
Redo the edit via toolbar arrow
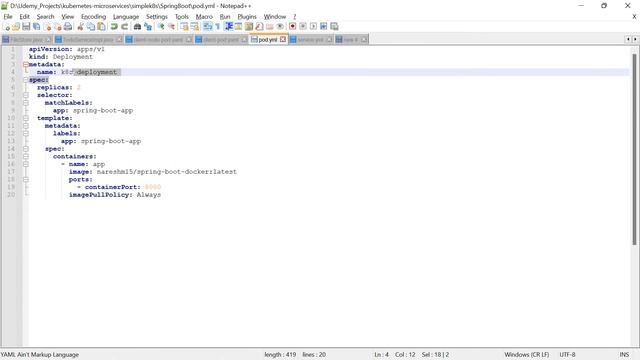[124, 27]
